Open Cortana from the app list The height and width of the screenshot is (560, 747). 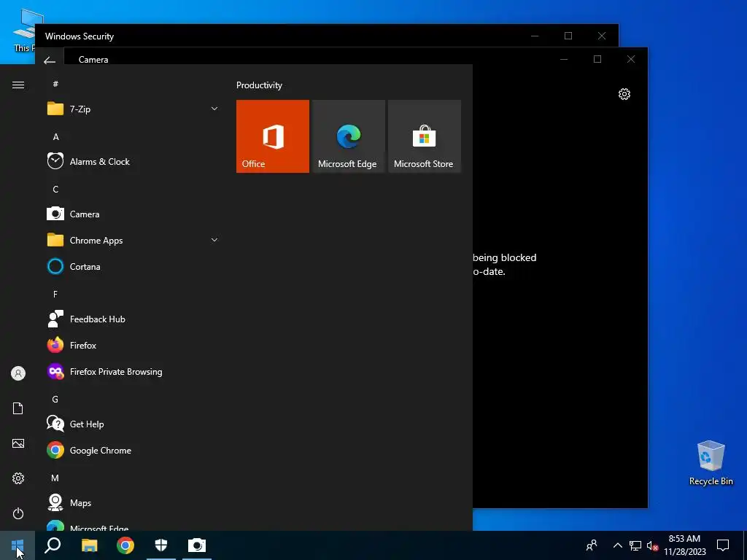133,266
